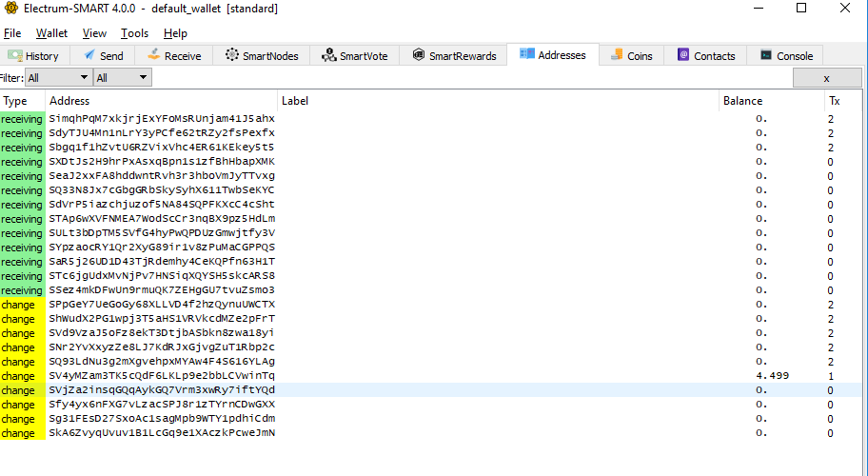This screenshot has height=476, width=868.
Task: Select address SULt3bDpTM5SVfG4hyPwQPDUzGmwjtfy3V
Action: (162, 233)
